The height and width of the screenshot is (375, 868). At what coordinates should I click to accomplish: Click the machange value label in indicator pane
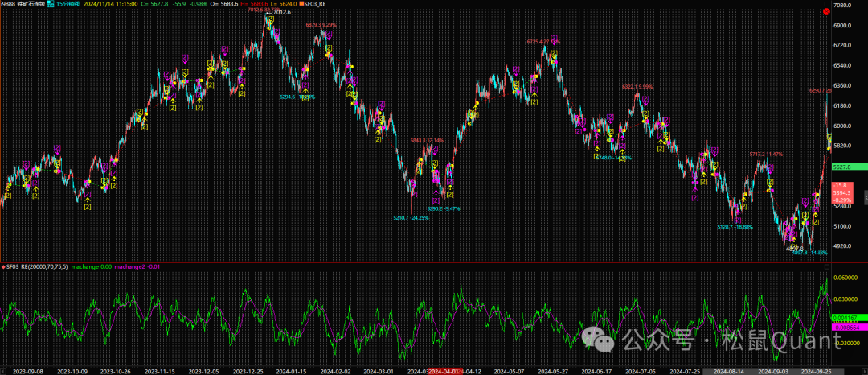(x=91, y=266)
